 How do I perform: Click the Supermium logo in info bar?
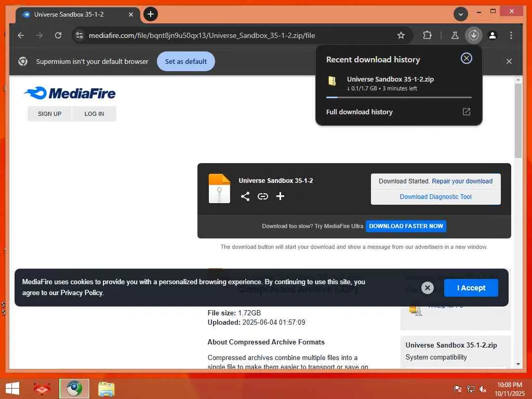point(23,61)
